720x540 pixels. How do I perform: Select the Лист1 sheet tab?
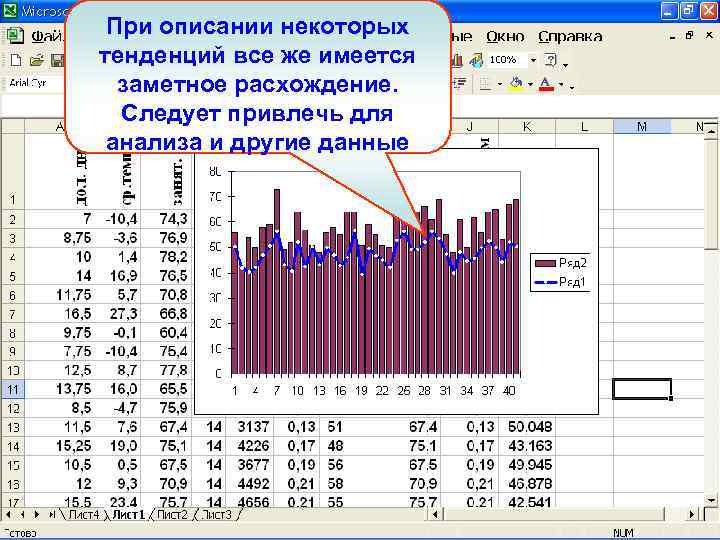(x=128, y=515)
